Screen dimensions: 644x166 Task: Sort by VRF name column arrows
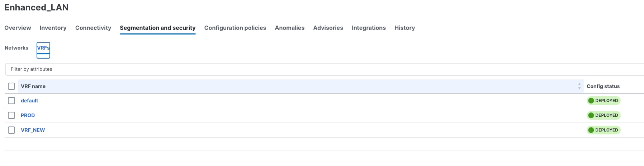click(x=579, y=86)
